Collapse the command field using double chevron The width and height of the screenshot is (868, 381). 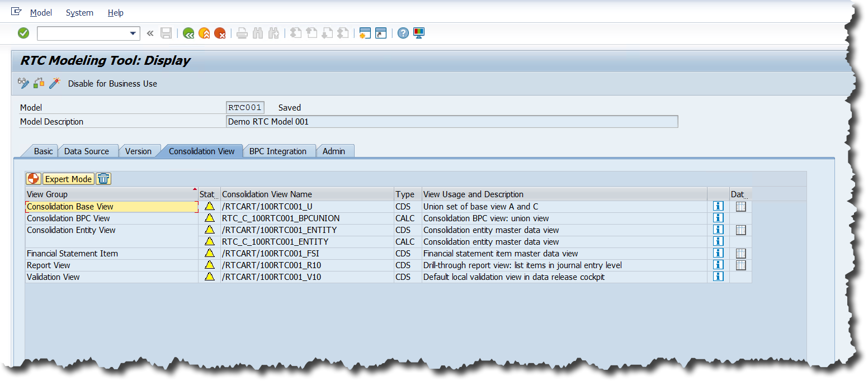150,34
